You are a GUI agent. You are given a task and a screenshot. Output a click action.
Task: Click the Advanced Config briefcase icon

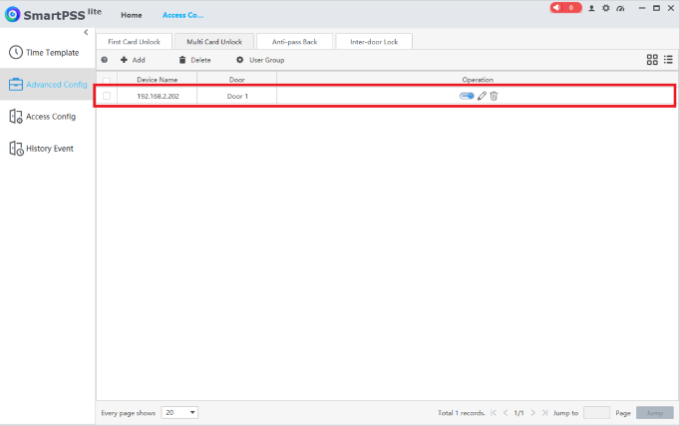coord(16,84)
